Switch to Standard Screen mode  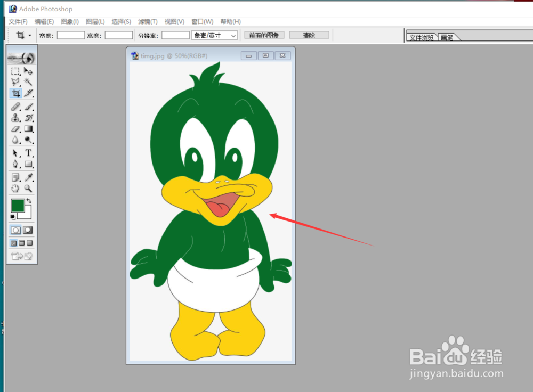tap(14, 243)
